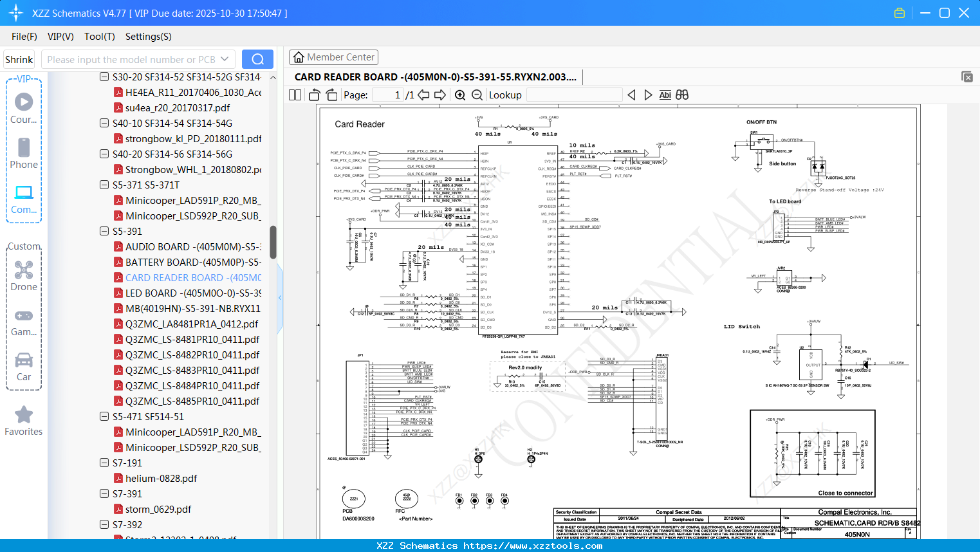Collapse the S5-391 tree node

tap(104, 232)
